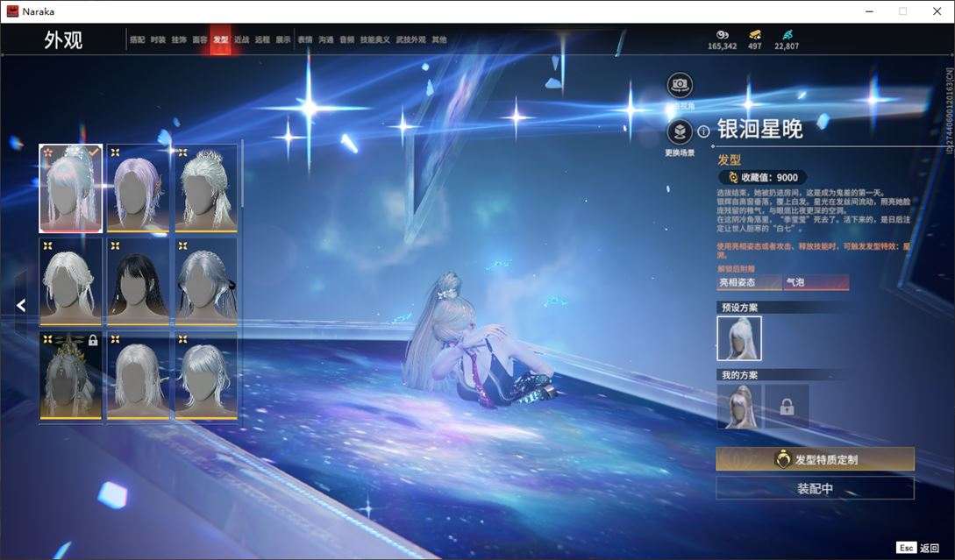Viewport: 955px width, 560px height.
Task: Click the teal currency icon showing 22,807
Action: point(787,35)
